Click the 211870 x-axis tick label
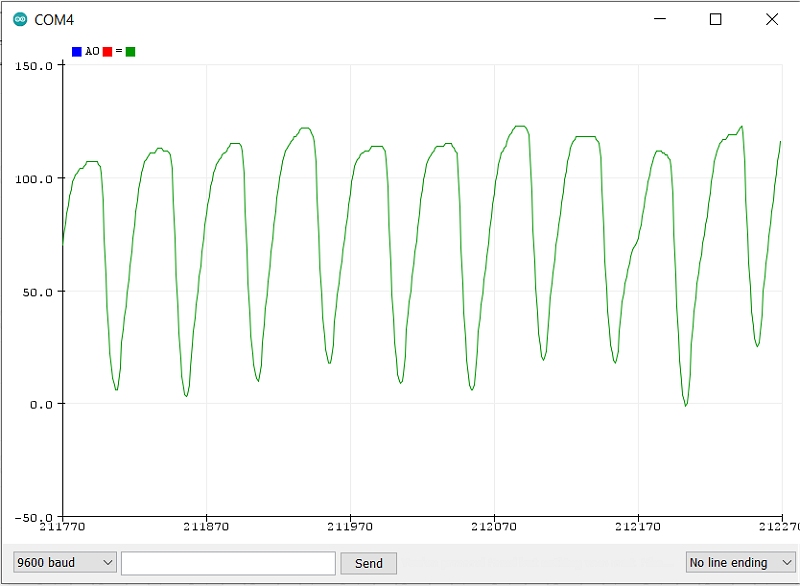This screenshot has width=800, height=586. 206,526
